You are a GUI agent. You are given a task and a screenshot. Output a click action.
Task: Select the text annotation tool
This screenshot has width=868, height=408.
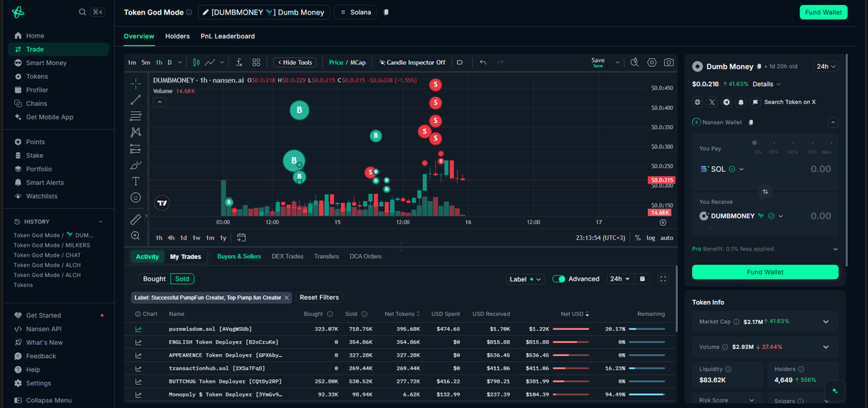[x=135, y=181]
